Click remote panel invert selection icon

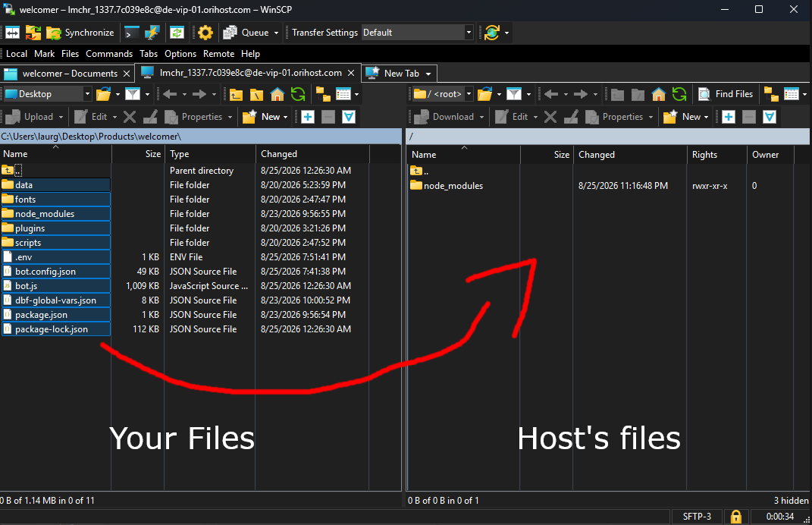770,117
